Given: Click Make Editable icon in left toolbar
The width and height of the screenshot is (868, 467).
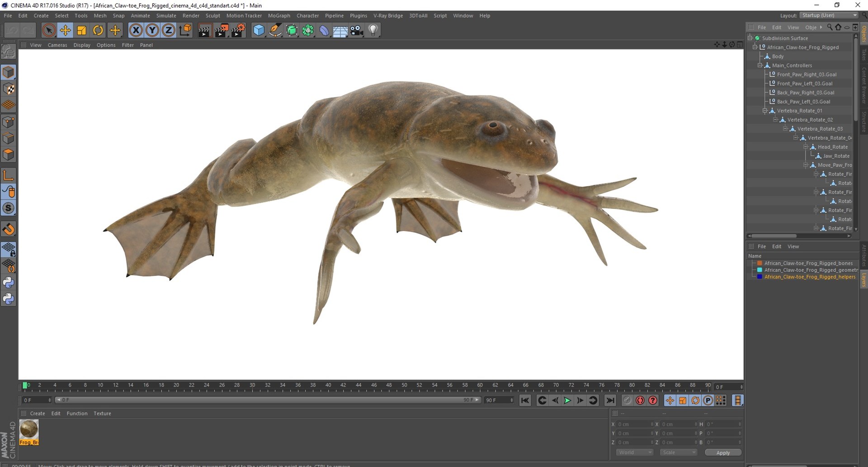Looking at the screenshot, I should tap(9, 52).
